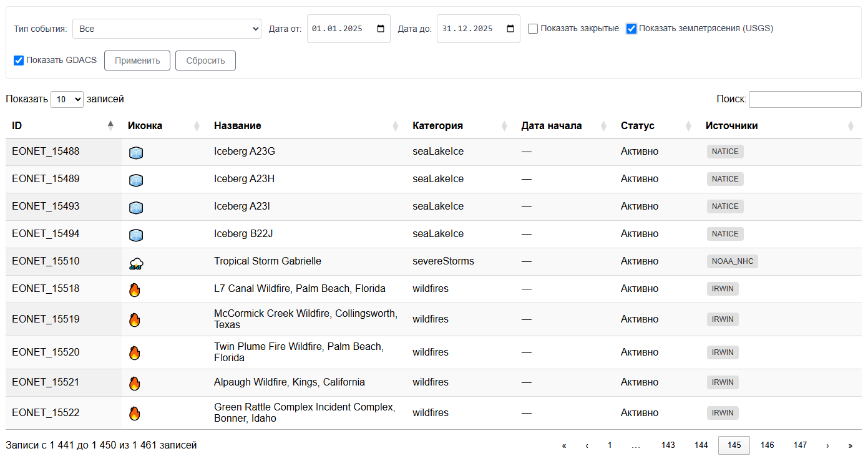This screenshot has width=868, height=456.
Task: Click the fire icon for L7 Canal Wildfire
Action: pyautogui.click(x=134, y=289)
